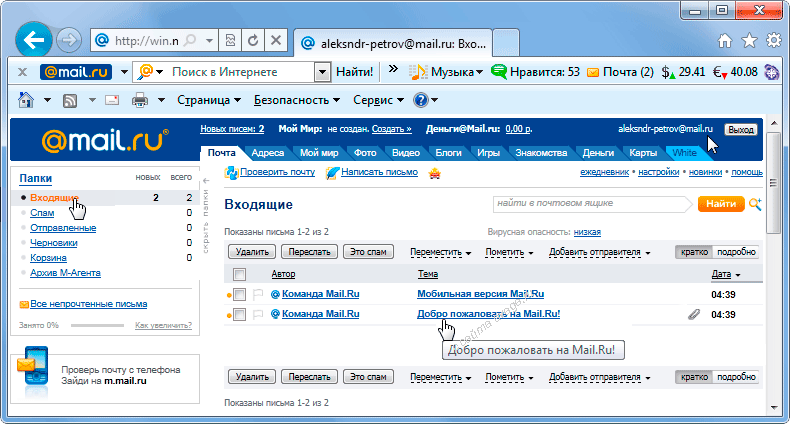Viewport: 790px width, 424px height.
Task: Expand more toolbar items with » chevron
Action: [x=393, y=69]
